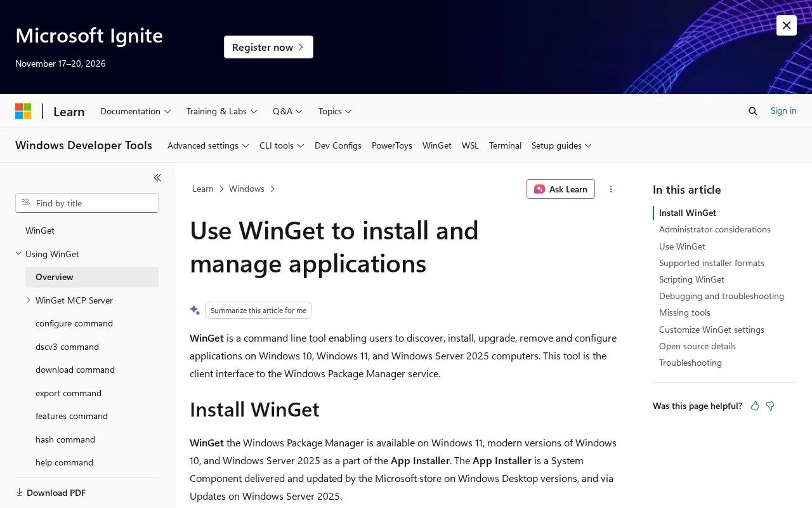Viewport: 812px width, 508px height.
Task: Select Overview in the sidebar tree
Action: (x=92, y=277)
